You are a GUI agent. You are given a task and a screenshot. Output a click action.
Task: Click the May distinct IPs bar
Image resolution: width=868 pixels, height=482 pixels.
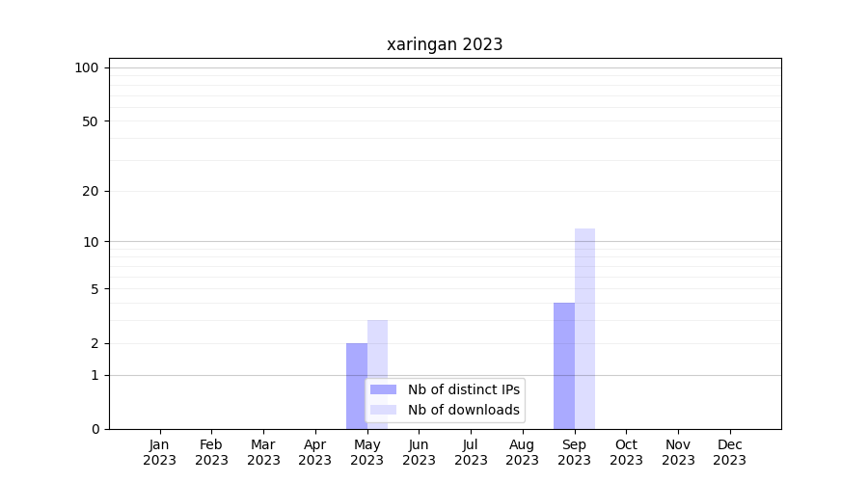356,361
